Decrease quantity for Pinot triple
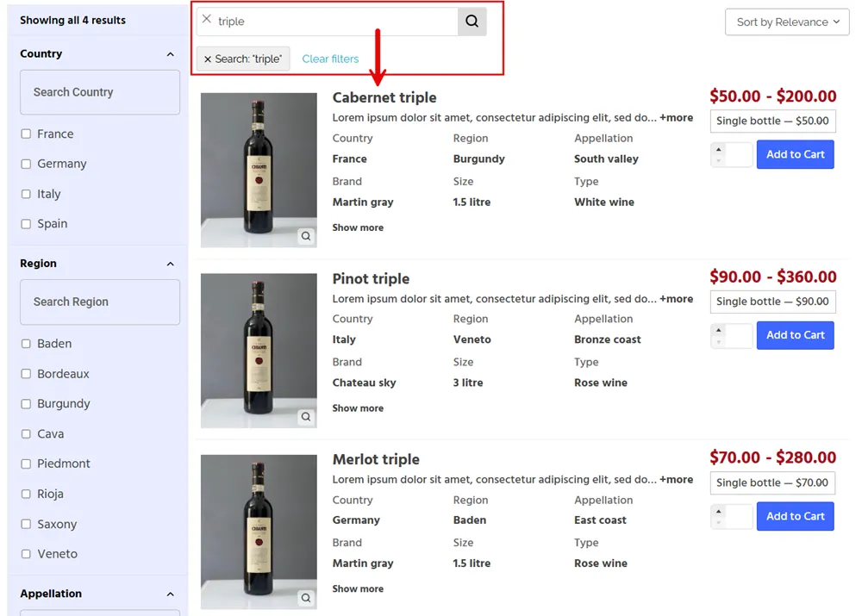862x616 pixels. pos(719,341)
